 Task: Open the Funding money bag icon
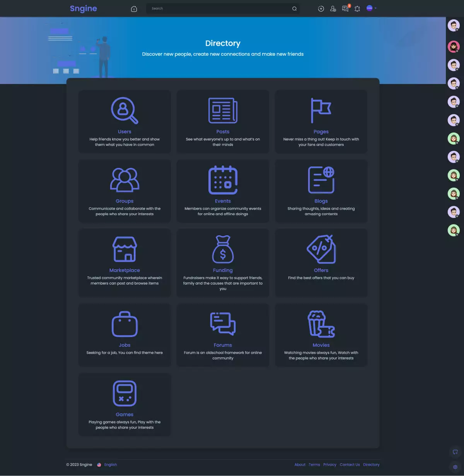[x=223, y=249]
